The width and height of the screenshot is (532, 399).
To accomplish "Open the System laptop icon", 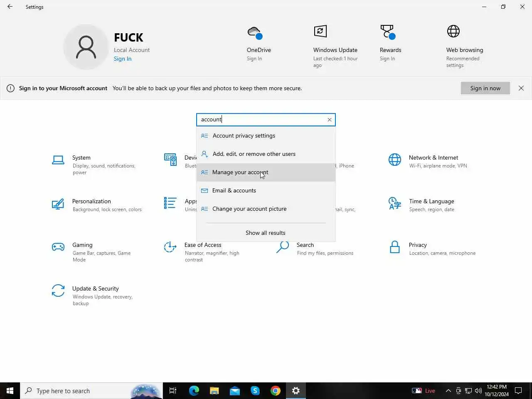I will [x=58, y=160].
